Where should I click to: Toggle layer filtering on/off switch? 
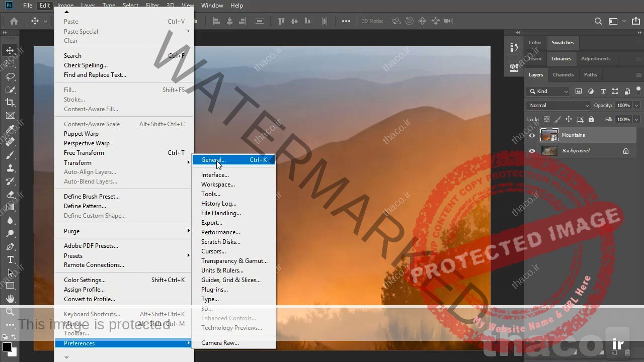click(638, 91)
